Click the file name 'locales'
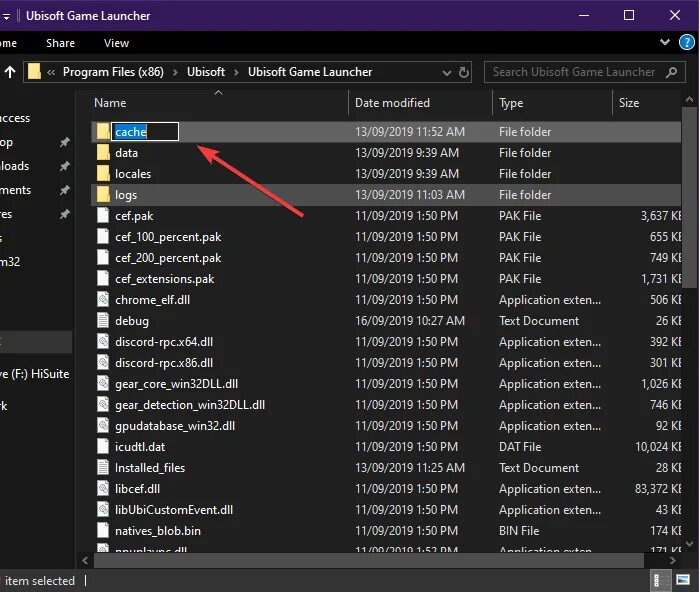This screenshot has height=592, width=700. [x=133, y=174]
